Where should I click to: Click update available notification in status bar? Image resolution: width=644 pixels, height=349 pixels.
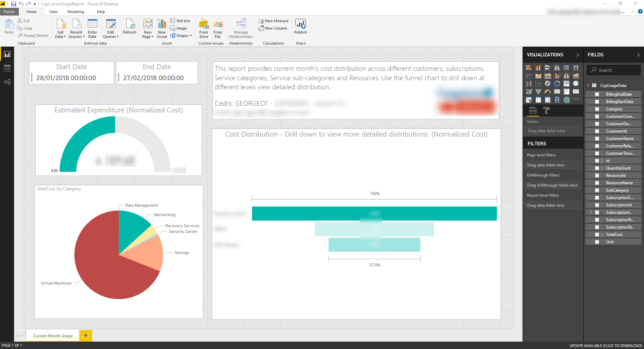click(605, 345)
